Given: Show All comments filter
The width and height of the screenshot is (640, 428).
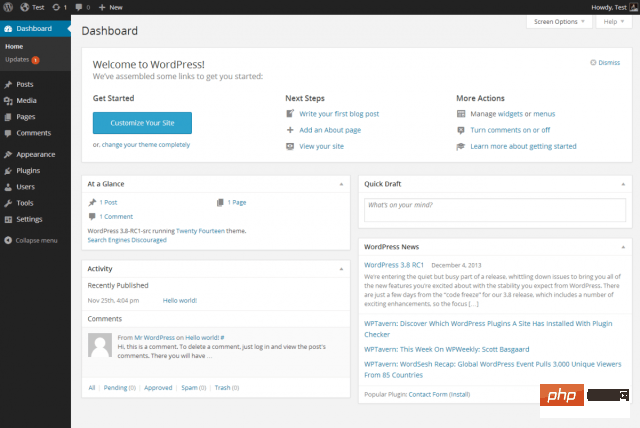Looking at the screenshot, I should pos(92,388).
